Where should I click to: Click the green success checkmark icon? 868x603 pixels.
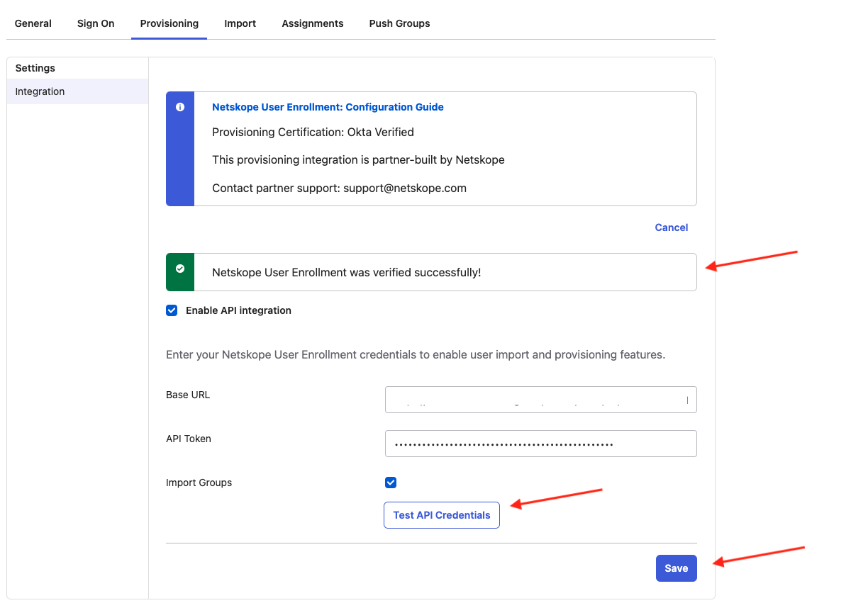180,269
